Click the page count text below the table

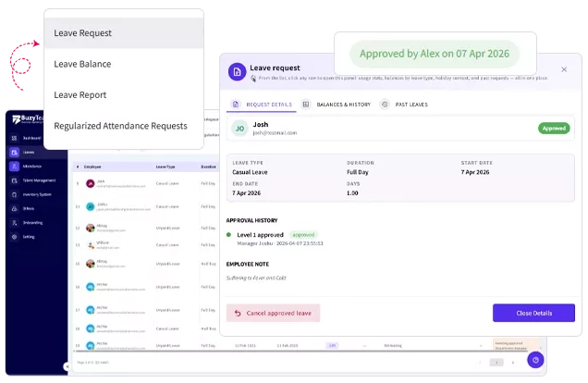pyautogui.click(x=92, y=363)
